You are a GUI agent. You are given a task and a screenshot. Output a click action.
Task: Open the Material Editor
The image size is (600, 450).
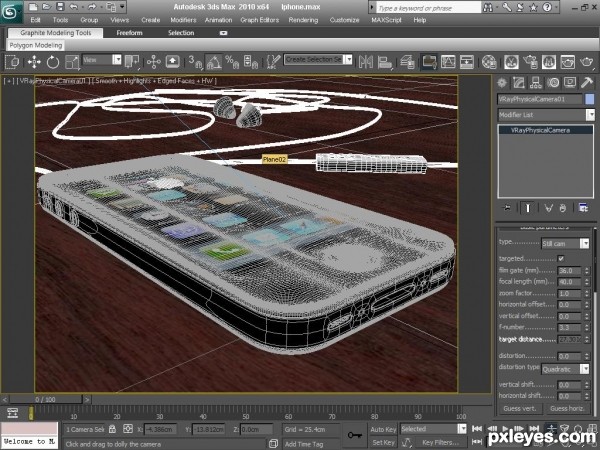click(x=489, y=62)
